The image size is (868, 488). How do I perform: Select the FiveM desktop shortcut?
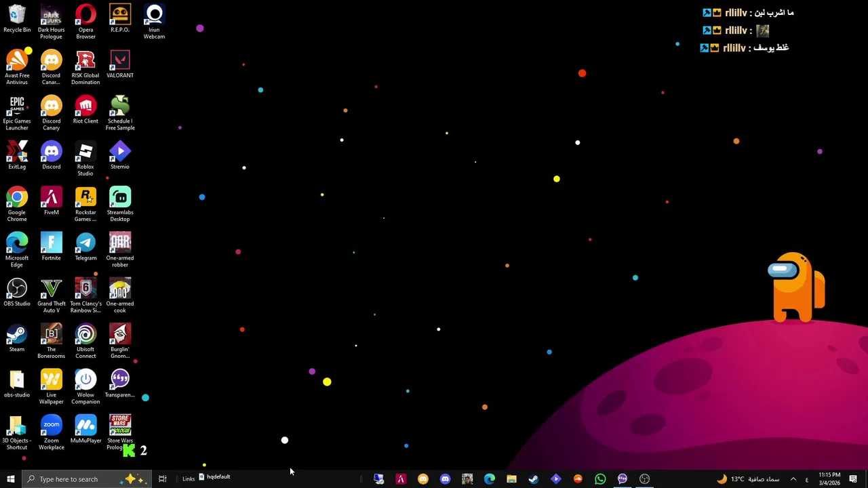[x=51, y=201]
